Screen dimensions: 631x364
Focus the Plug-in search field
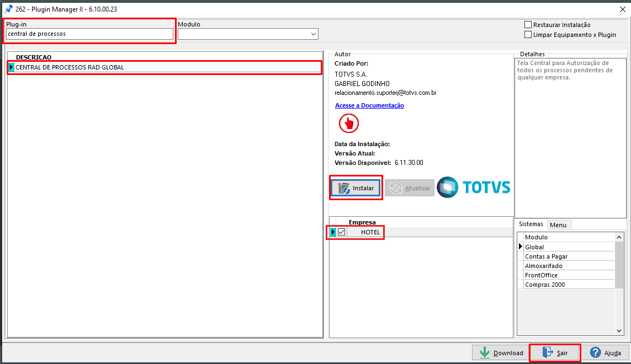90,34
